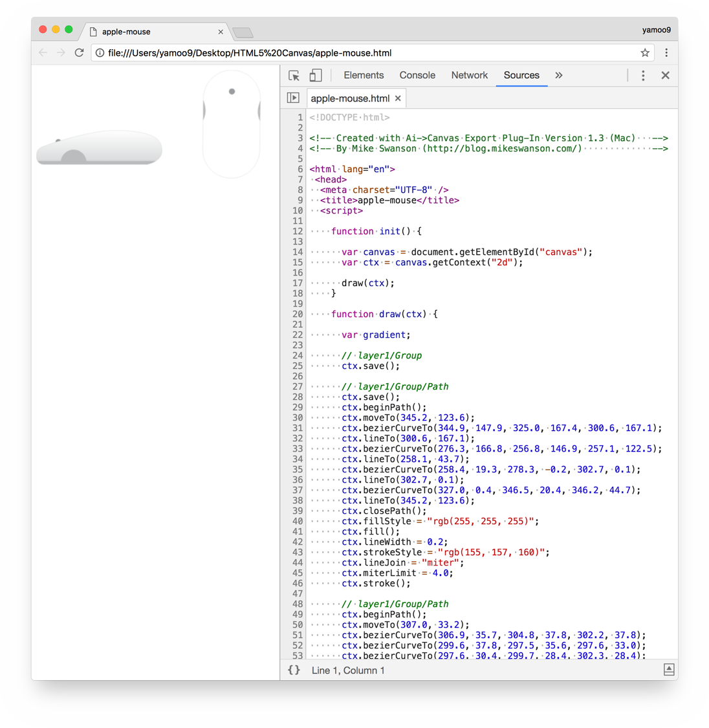Click the 'function draw(ctx)' code line
709x728 pixels.
point(384,314)
